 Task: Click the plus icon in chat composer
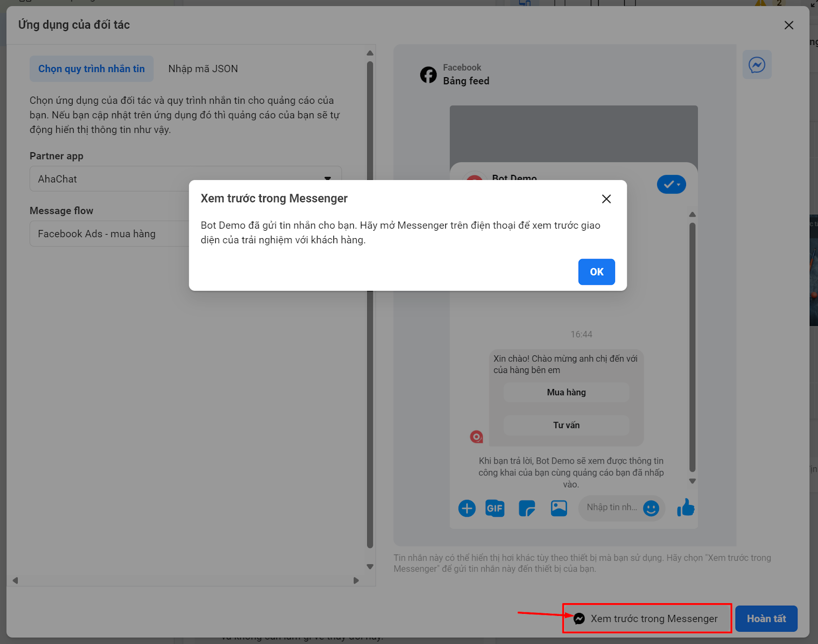click(467, 508)
